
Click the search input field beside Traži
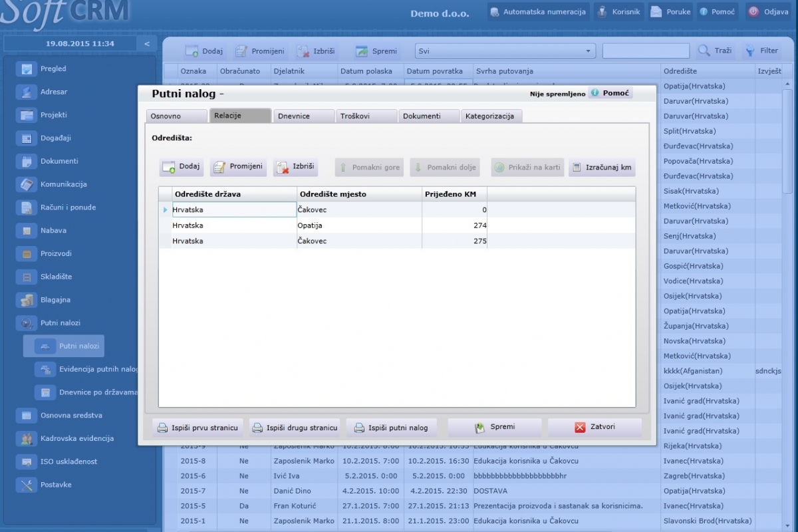point(646,51)
